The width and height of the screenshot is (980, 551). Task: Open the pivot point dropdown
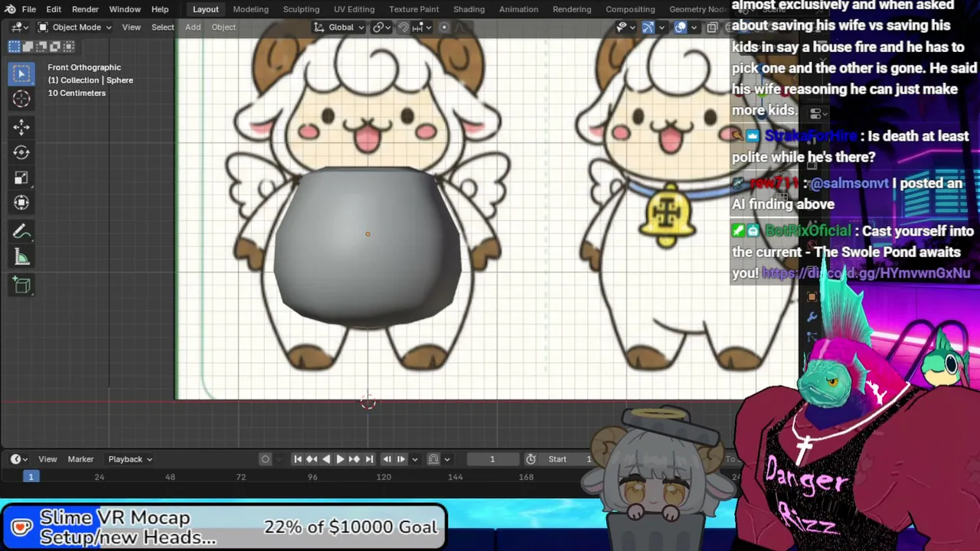[380, 28]
